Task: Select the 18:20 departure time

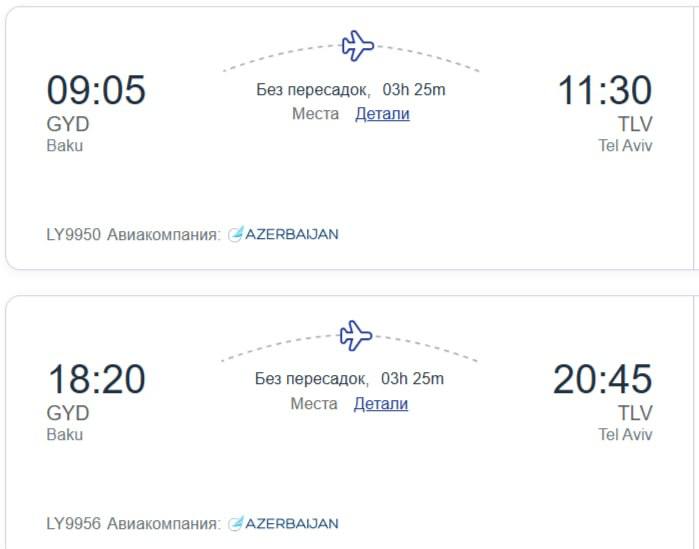Action: click(x=96, y=380)
